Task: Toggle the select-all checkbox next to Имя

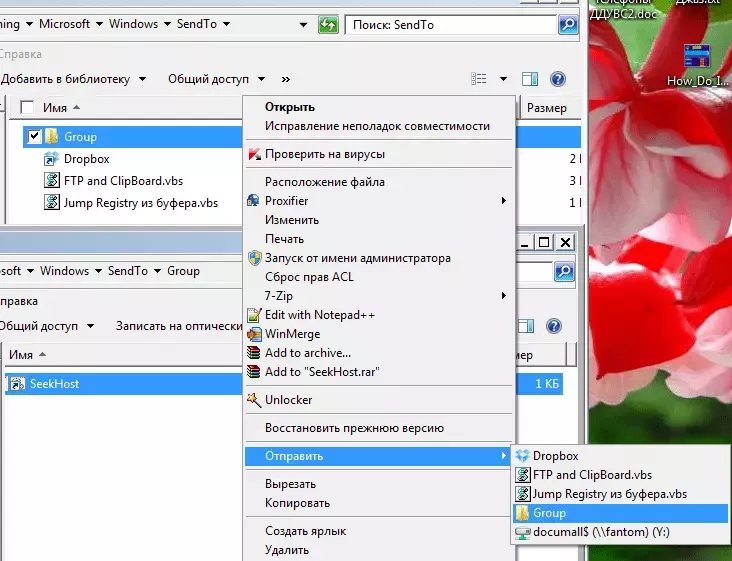Action: pyautogui.click(x=27, y=107)
